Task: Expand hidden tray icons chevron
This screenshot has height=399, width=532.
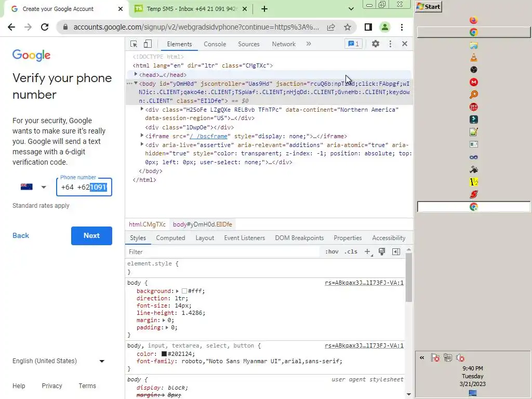Action: pyautogui.click(x=422, y=357)
